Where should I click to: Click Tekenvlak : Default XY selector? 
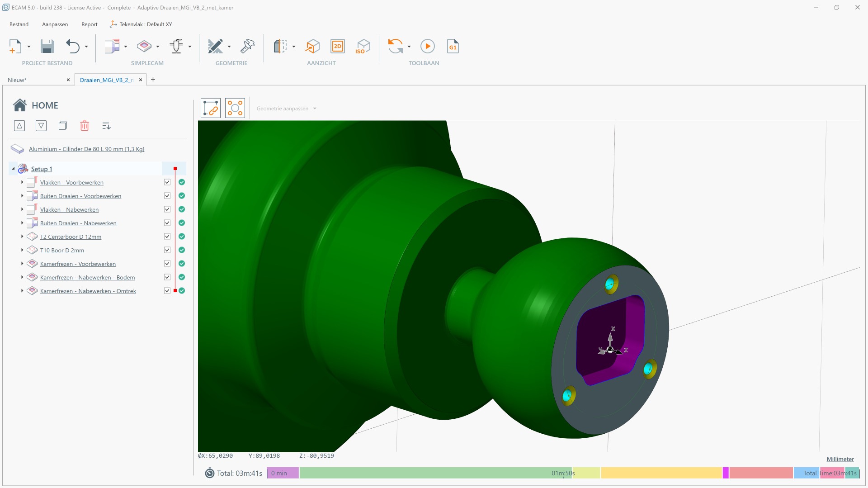[141, 24]
